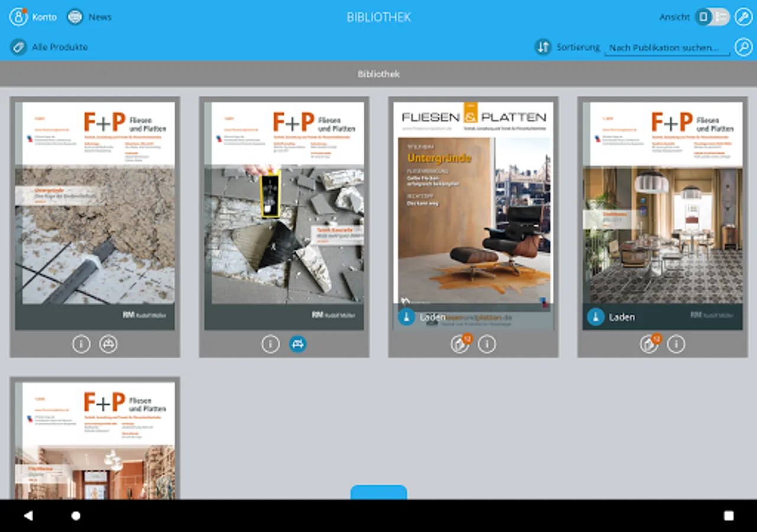Tap the Android back triangle
Screen dimensions: 757x532
(x=28, y=515)
